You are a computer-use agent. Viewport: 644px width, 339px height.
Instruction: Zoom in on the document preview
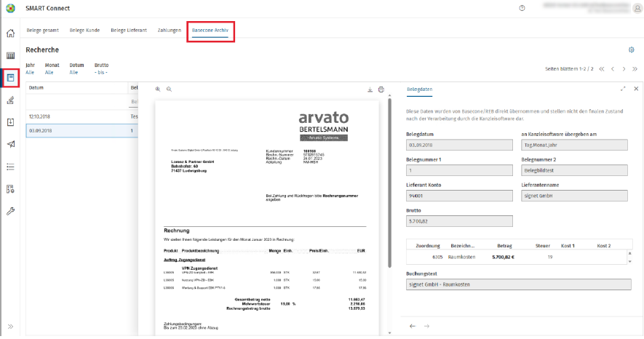158,89
